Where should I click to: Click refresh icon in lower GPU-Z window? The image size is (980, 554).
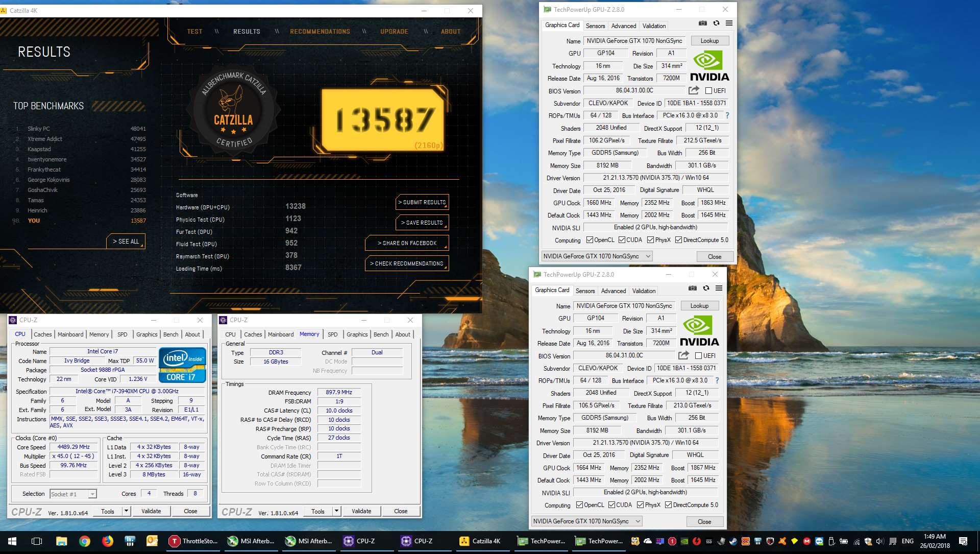tap(706, 288)
